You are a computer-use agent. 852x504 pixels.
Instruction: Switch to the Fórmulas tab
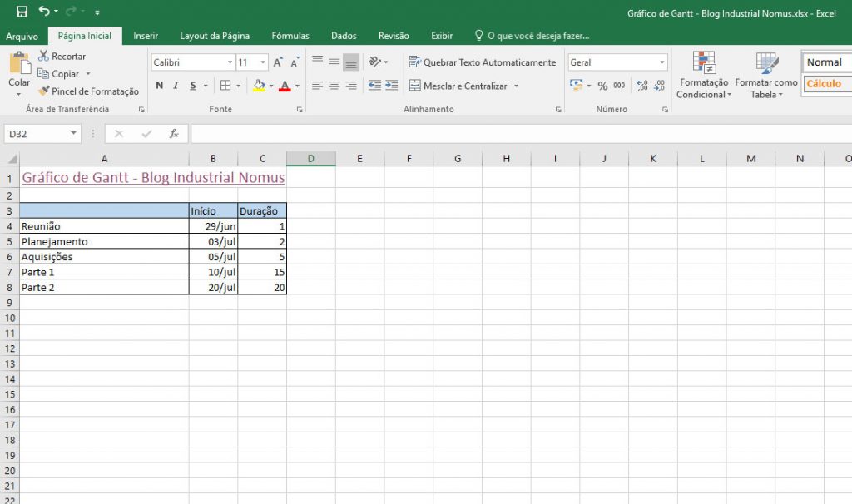point(290,36)
